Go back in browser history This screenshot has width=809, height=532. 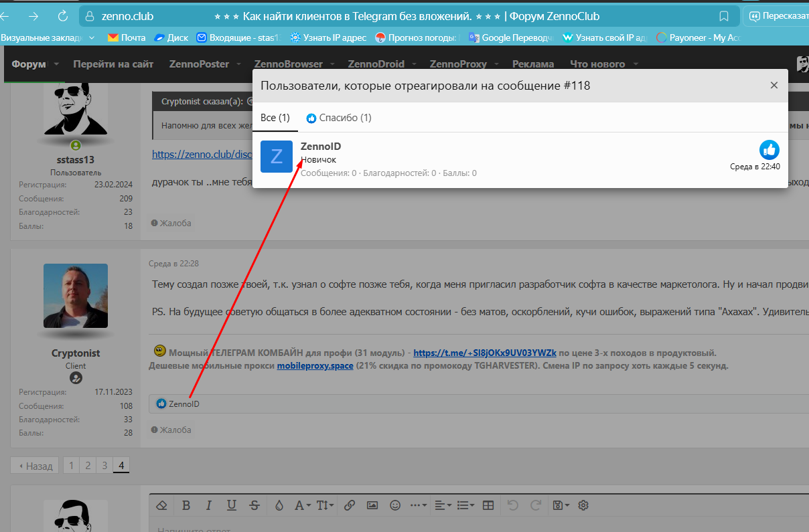point(4,16)
